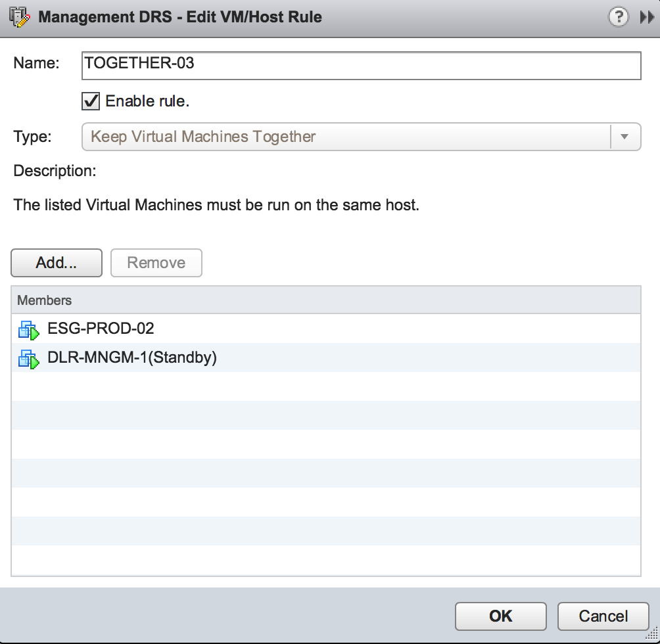Click the Members column header

point(325,300)
